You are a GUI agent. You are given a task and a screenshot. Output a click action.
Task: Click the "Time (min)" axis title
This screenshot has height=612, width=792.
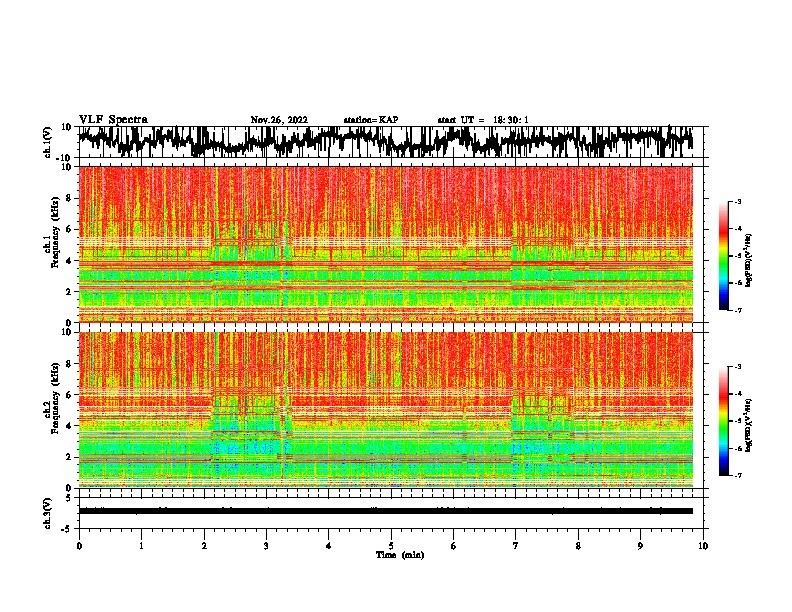click(x=400, y=555)
